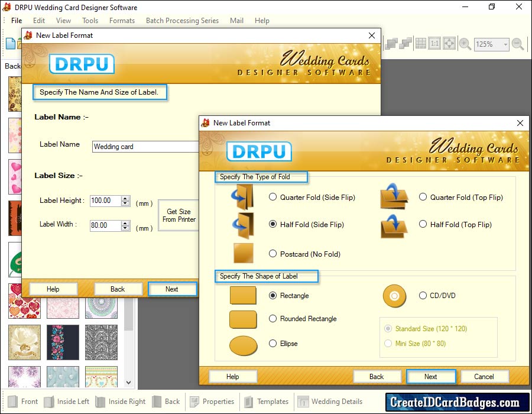This screenshot has width=532, height=414.
Task: Open the Templates panel
Action: [x=267, y=402]
